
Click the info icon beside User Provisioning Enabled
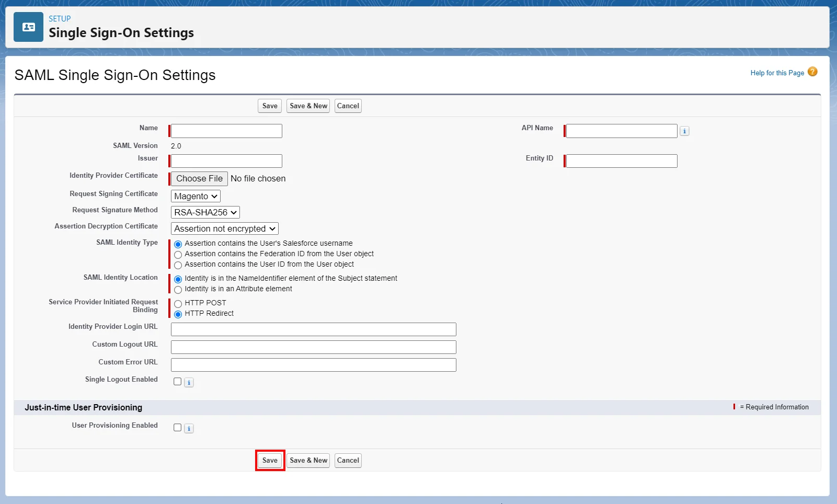pyautogui.click(x=188, y=428)
